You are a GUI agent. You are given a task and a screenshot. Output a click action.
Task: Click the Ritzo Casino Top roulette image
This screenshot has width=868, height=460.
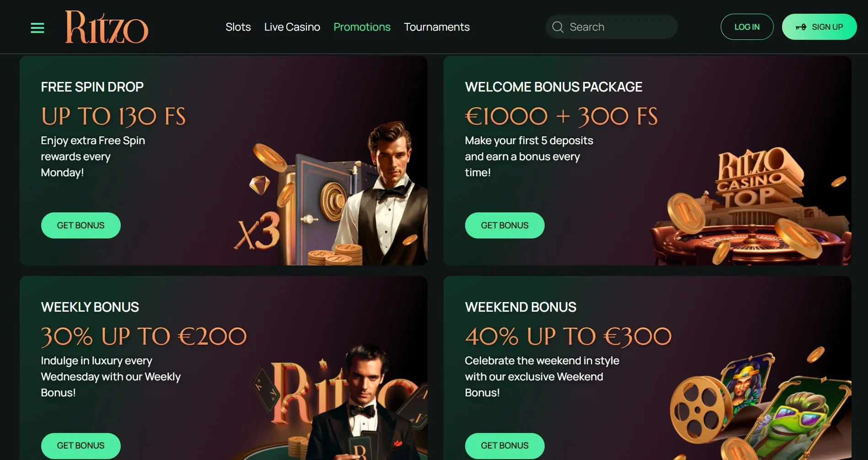pyautogui.click(x=750, y=215)
